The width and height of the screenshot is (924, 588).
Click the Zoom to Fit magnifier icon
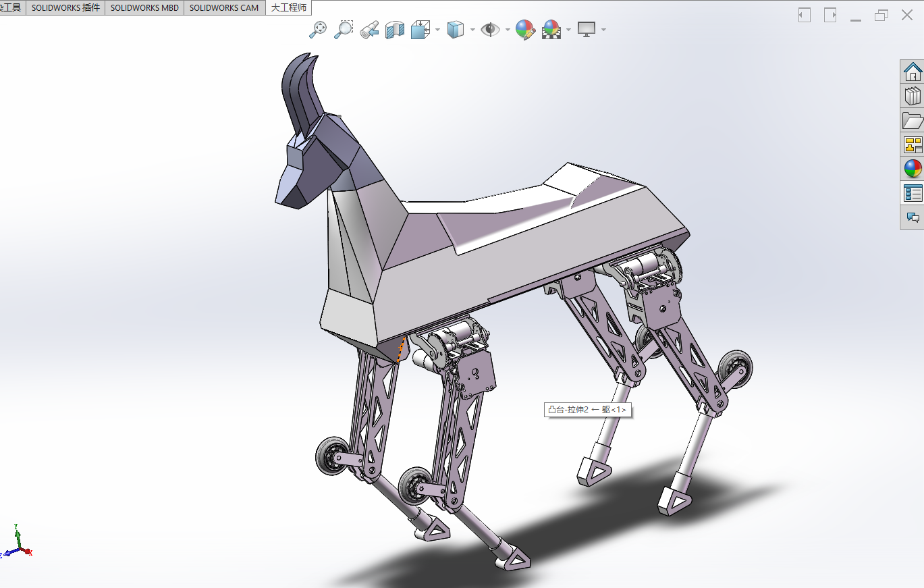pyautogui.click(x=318, y=29)
